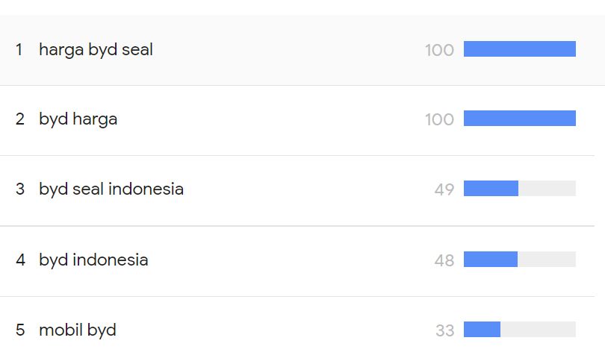Click rank number 1 in the list

(19, 50)
